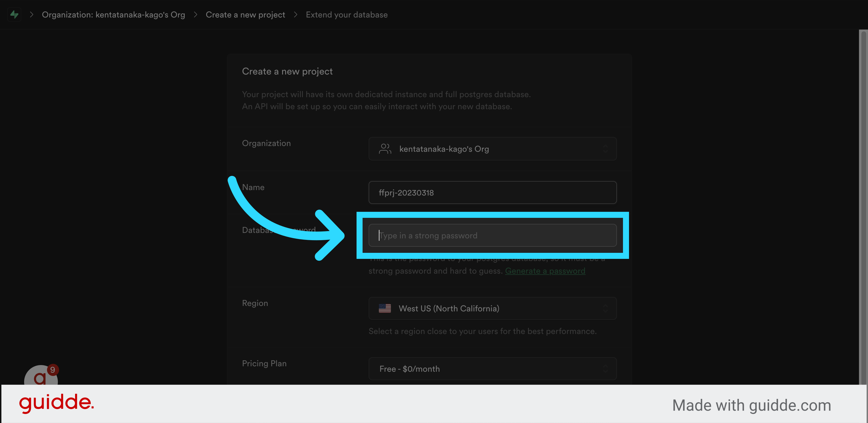The width and height of the screenshot is (868, 423).
Task: Click Organization dropdown up-down arrows
Action: coord(605,149)
